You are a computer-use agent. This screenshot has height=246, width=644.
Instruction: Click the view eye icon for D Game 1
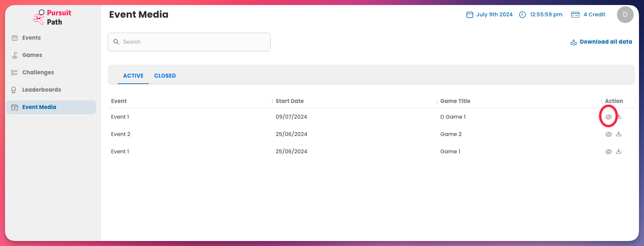[608, 117]
